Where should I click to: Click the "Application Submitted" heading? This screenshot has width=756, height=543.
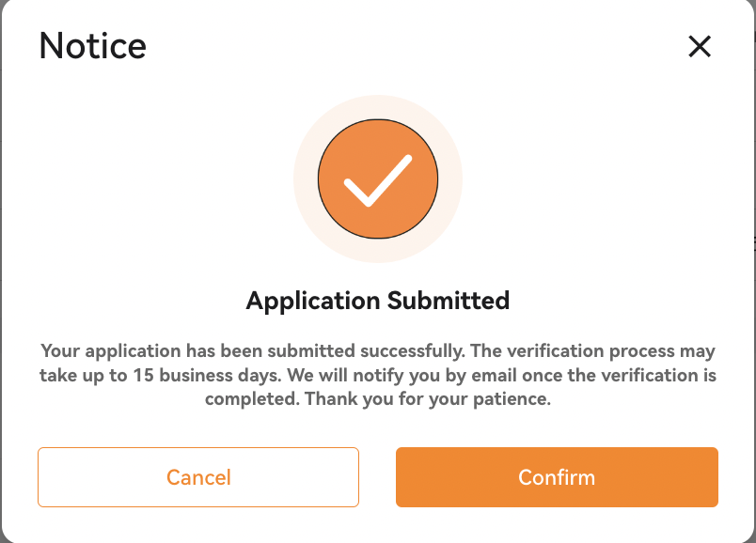pyautogui.click(x=377, y=301)
